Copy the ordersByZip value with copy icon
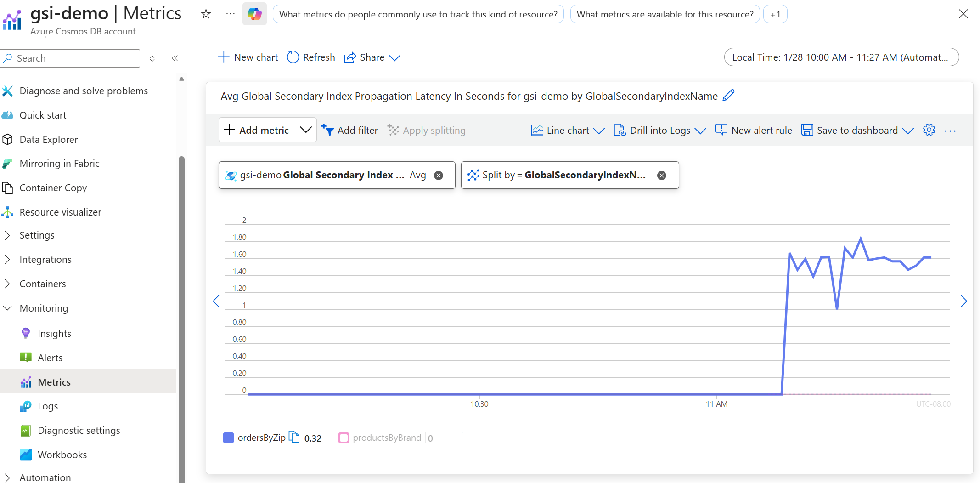Image resolution: width=980 pixels, height=483 pixels. click(294, 437)
